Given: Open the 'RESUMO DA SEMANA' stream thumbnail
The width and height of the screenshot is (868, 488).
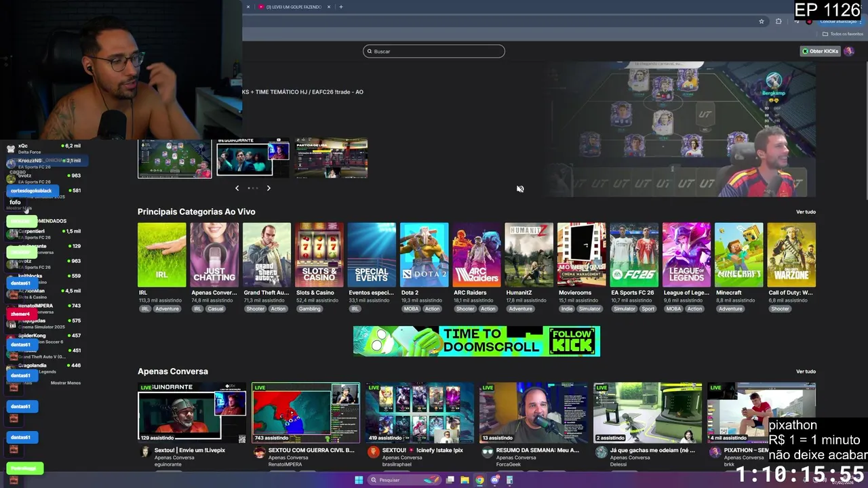Looking at the screenshot, I should [x=534, y=413].
